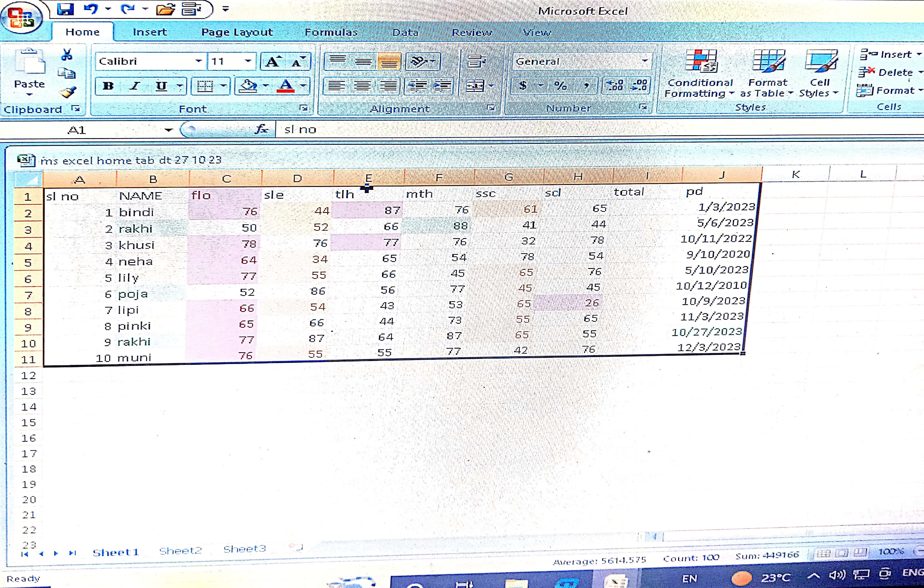Screen dimensions: 924x588
Task: Click Format as Table button
Action: 767,73
